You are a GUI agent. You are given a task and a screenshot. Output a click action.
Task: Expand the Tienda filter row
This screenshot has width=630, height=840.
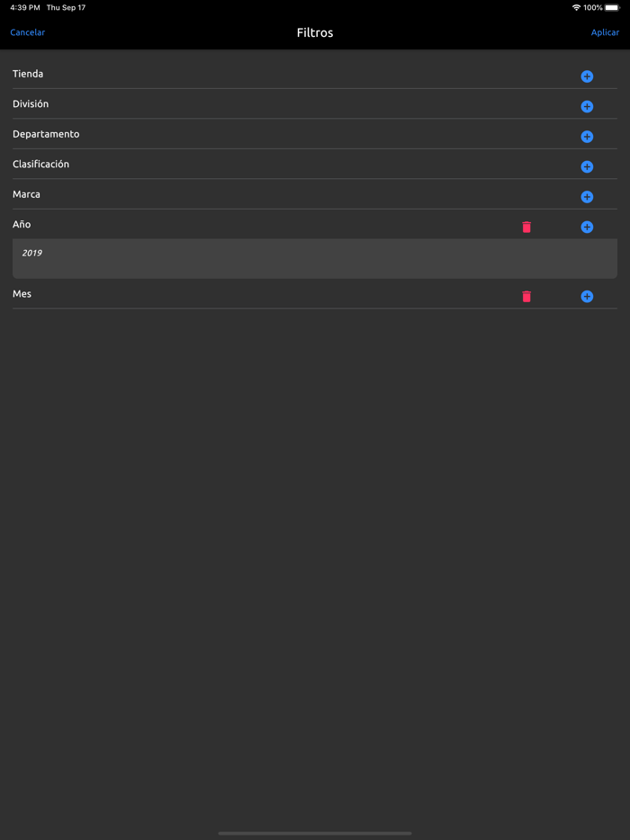point(28,73)
